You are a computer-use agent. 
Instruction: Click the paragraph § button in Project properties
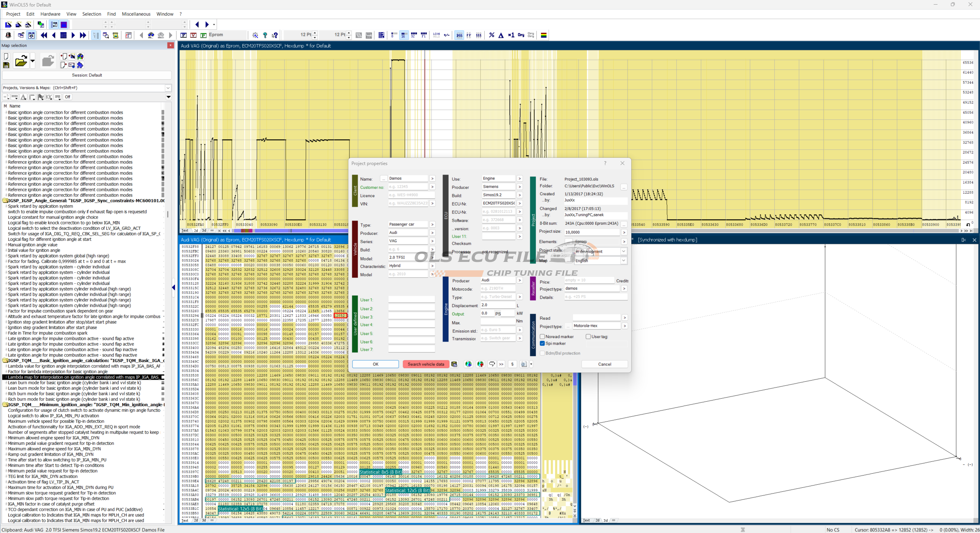coord(512,364)
